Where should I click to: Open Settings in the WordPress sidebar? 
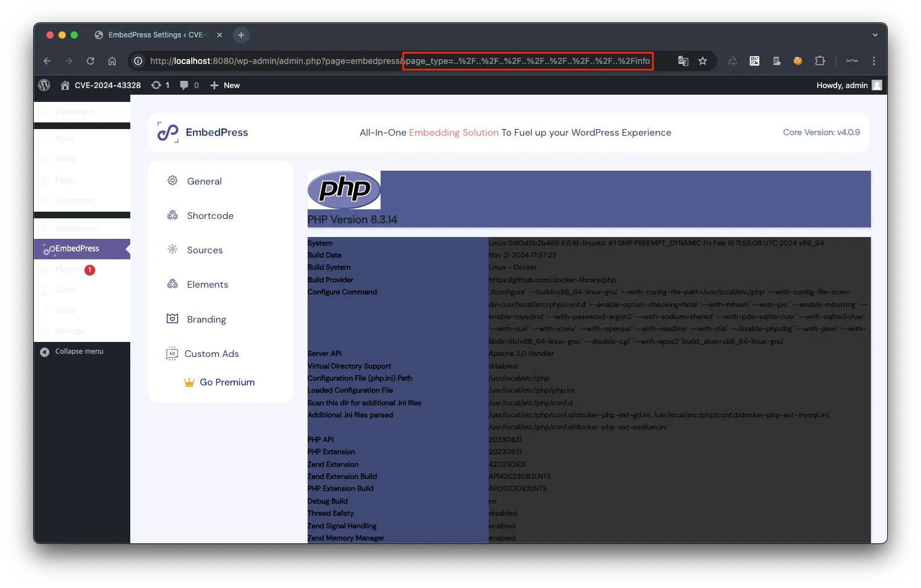[82, 331]
